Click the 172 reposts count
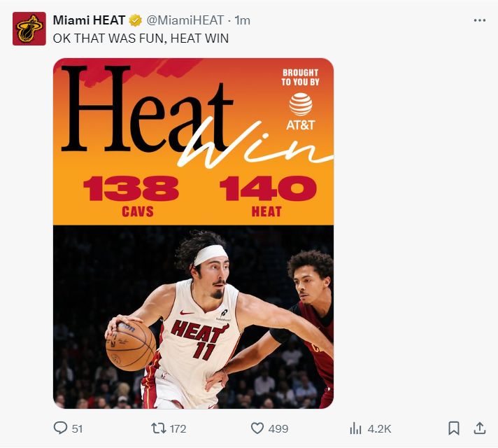The width and height of the screenshot is (498, 448). (x=178, y=428)
